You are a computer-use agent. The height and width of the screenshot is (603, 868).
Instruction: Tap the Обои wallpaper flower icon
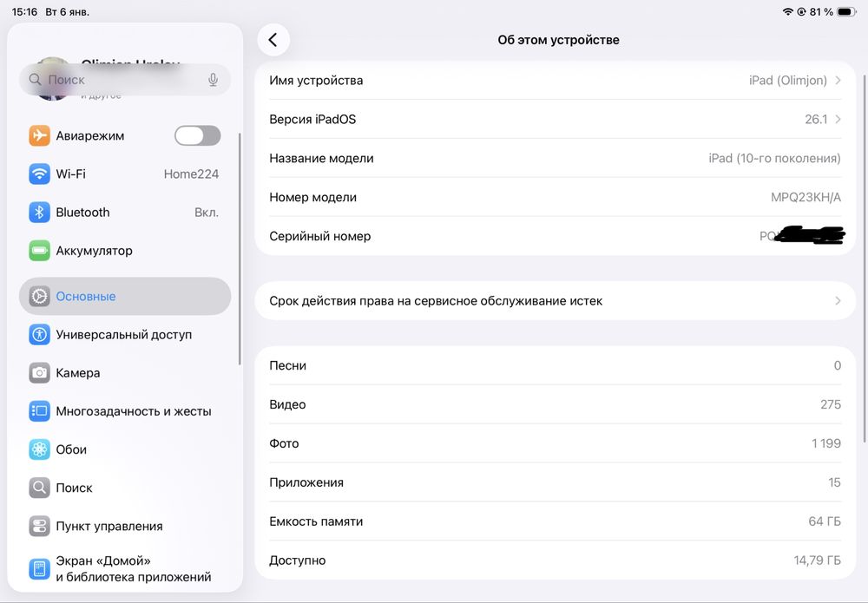[x=39, y=449]
